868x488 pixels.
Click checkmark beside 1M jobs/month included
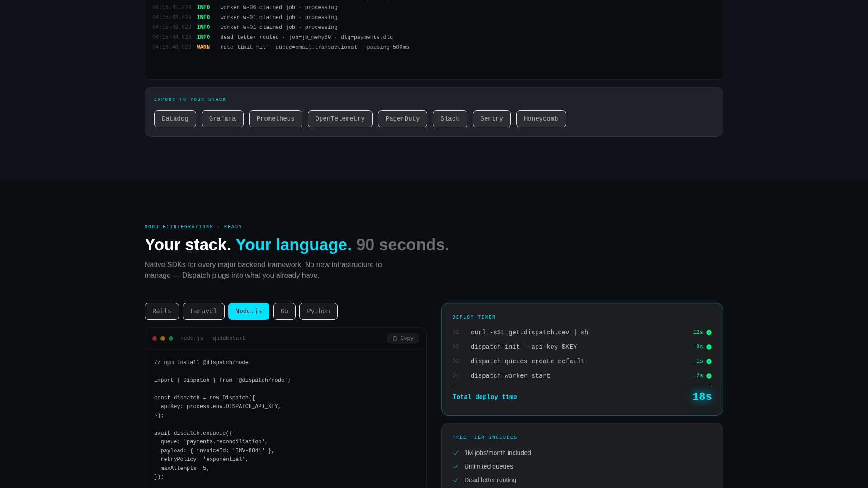click(x=456, y=453)
